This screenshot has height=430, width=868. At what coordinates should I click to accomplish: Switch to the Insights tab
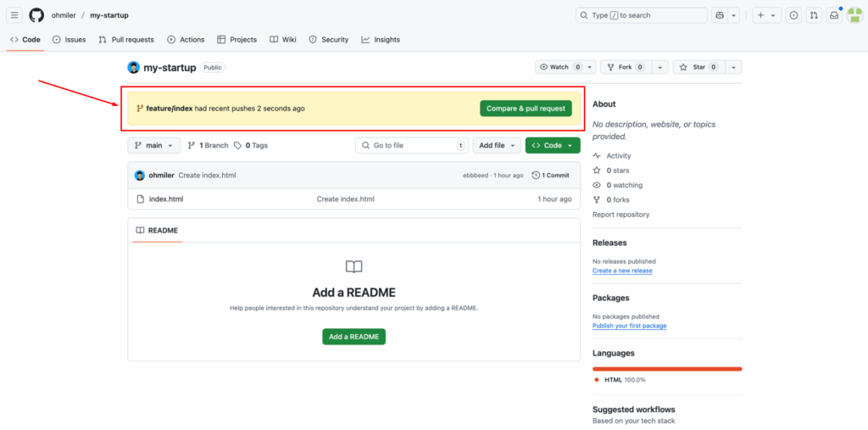click(381, 40)
